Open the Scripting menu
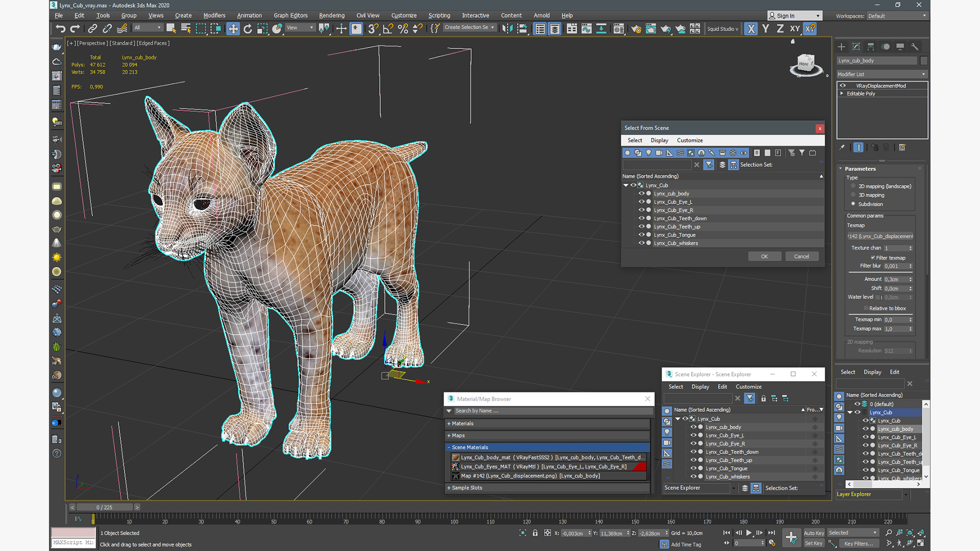 click(x=439, y=15)
